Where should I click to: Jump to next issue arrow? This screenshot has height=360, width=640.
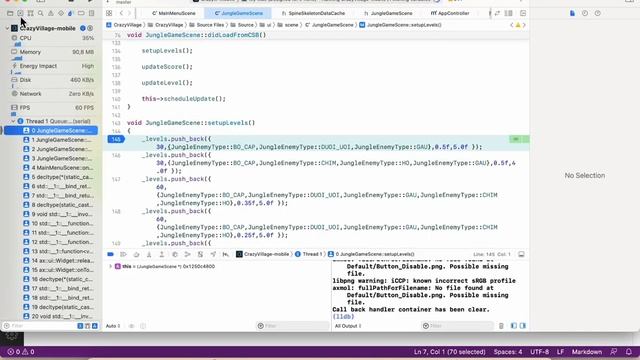pyautogui.click(x=524, y=25)
